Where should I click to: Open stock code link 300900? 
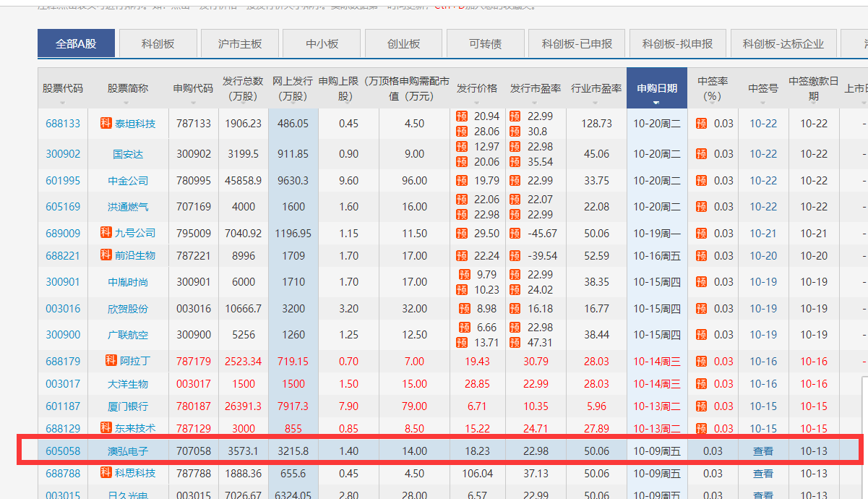pyautogui.click(x=63, y=335)
